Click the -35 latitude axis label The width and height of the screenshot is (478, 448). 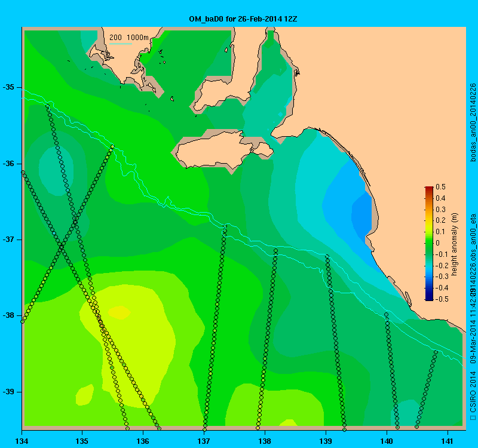point(8,87)
